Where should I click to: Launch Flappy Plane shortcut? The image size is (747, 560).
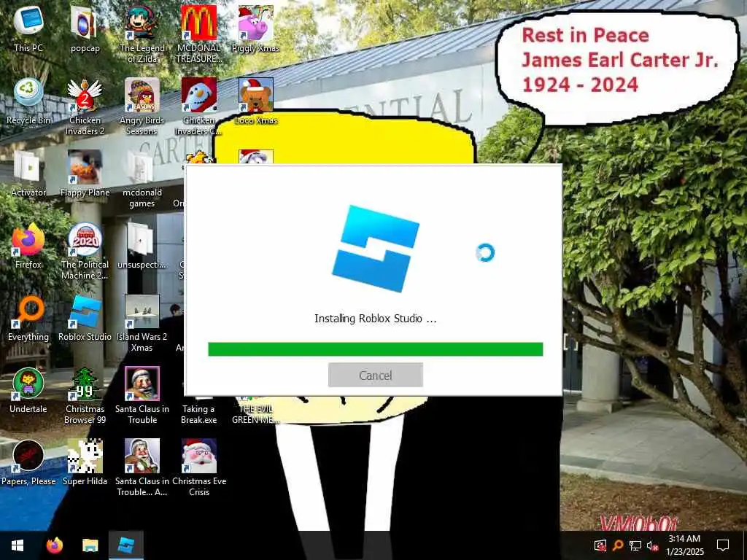(x=85, y=174)
